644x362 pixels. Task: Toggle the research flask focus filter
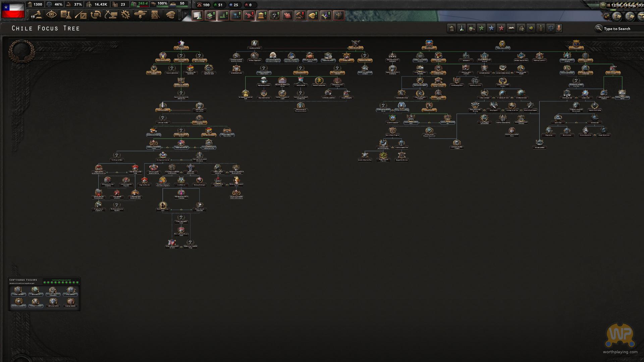click(462, 28)
